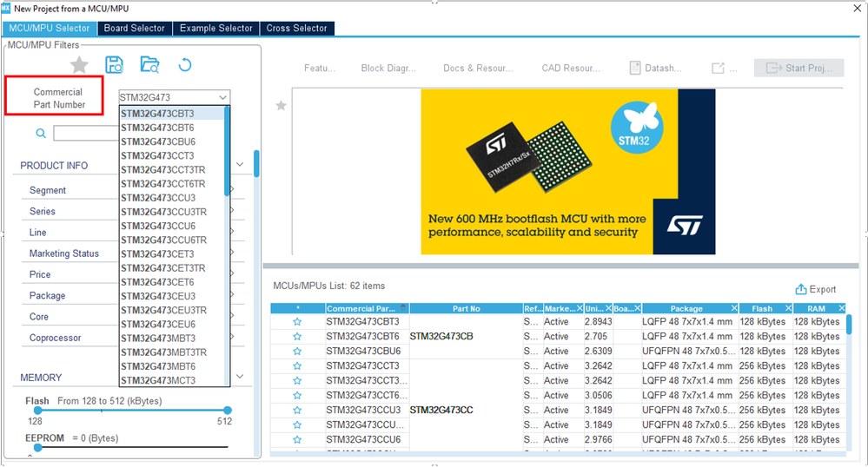Remove the Board column via its X

(637, 308)
